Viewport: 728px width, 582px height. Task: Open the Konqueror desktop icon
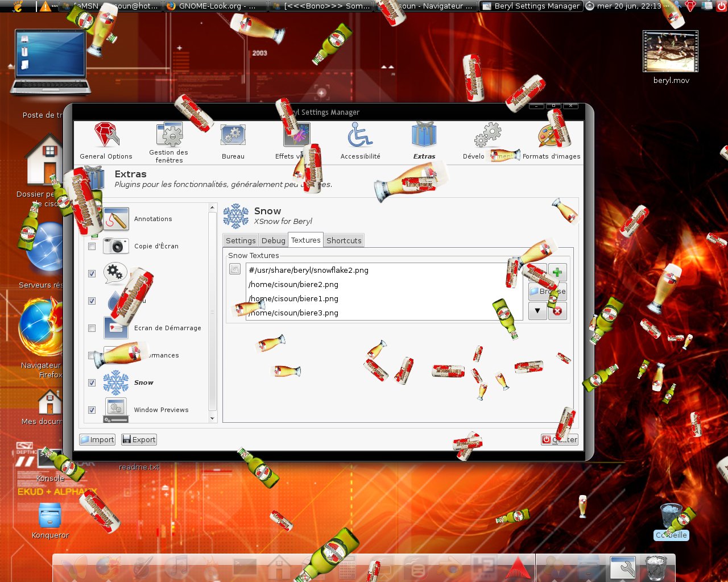50,521
